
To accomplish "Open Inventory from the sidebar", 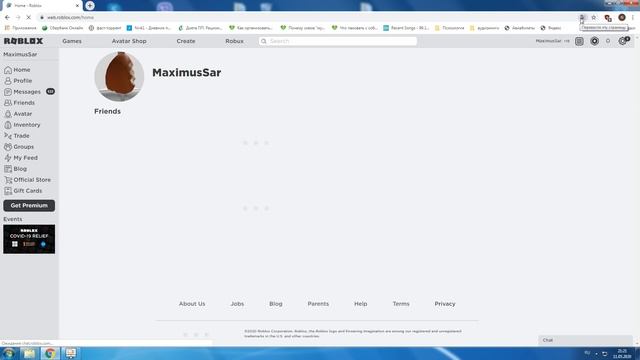I will point(22,125).
